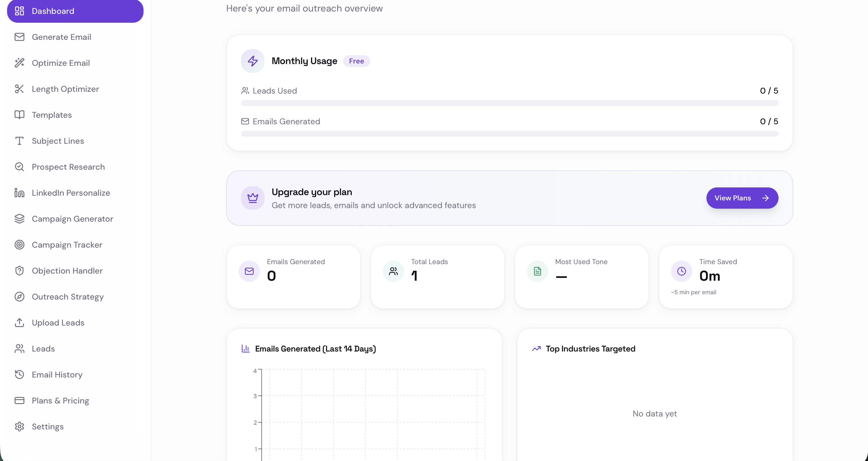Click the Campaign Tracker target icon
The image size is (868, 461).
coord(19,244)
